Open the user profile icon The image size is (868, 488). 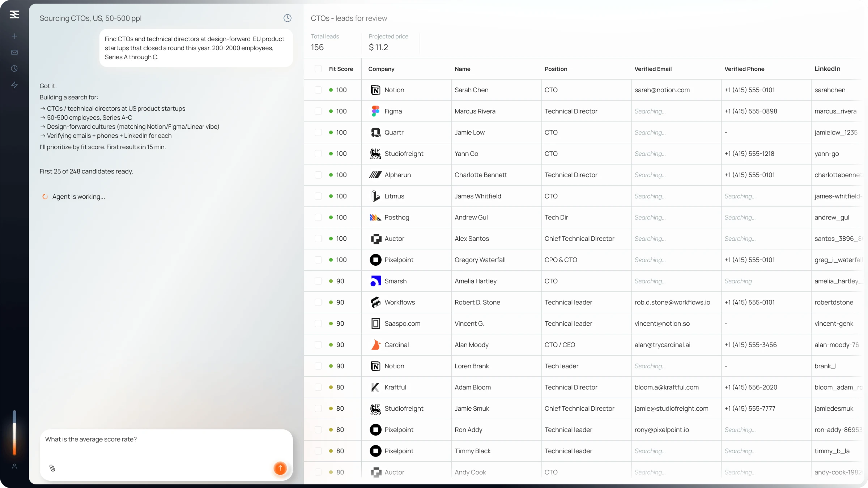coord(14,467)
